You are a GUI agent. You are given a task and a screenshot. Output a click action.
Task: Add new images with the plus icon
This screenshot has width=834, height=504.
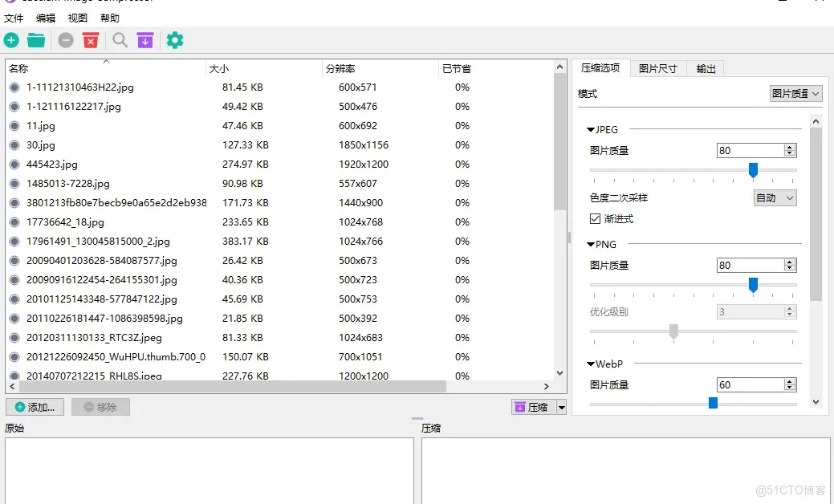coord(11,39)
